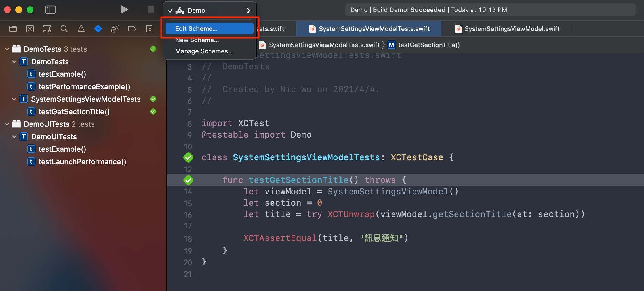Select the Test navigator diamond icon

98,29
